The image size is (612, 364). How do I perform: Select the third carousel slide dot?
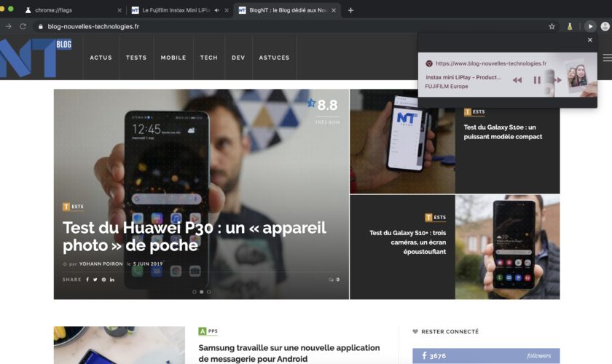pyautogui.click(x=209, y=292)
